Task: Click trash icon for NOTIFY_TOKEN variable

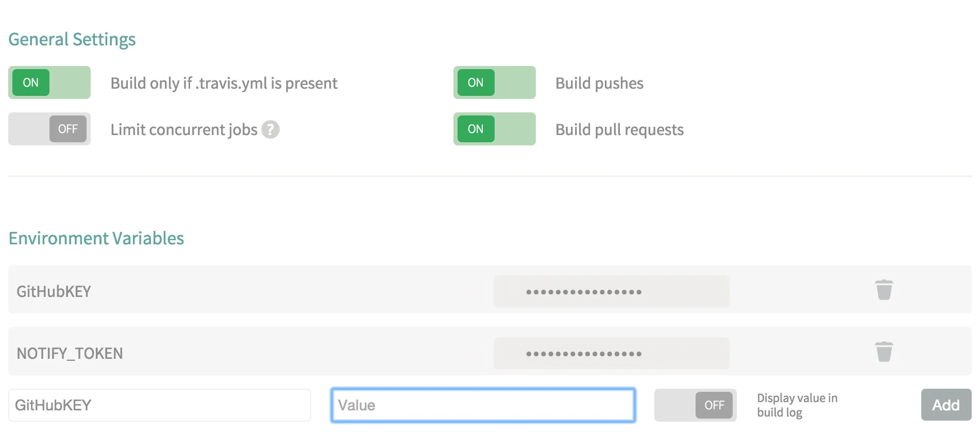Action: [884, 352]
